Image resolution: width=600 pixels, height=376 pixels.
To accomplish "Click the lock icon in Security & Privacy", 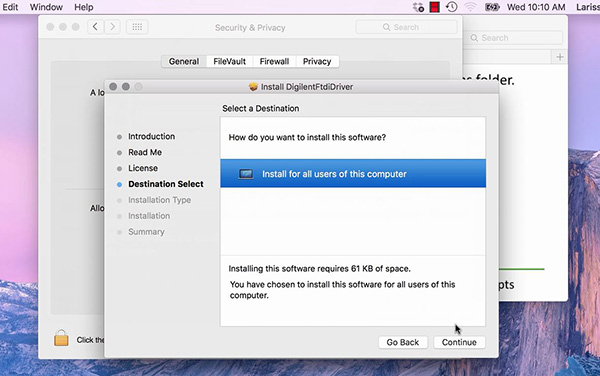I will pos(61,338).
